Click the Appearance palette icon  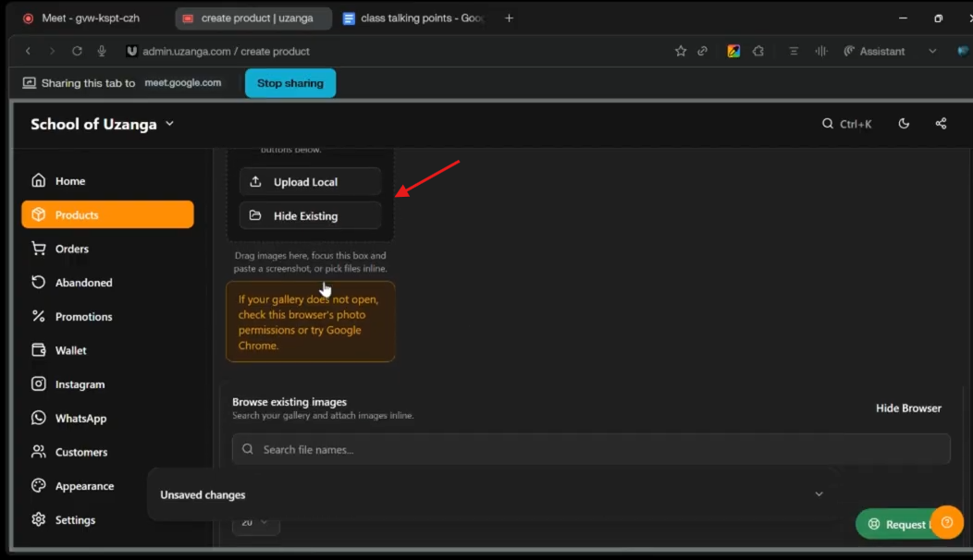point(39,485)
